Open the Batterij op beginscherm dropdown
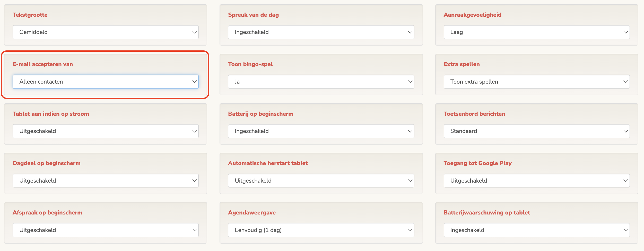 pos(321,131)
